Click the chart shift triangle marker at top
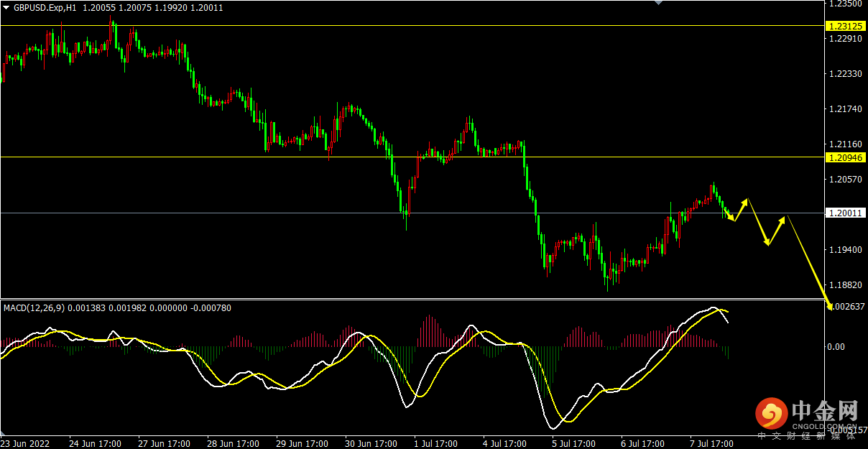 point(657,3)
